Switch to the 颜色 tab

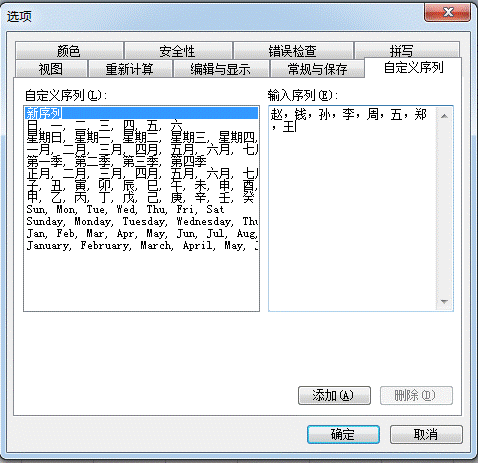pos(69,51)
